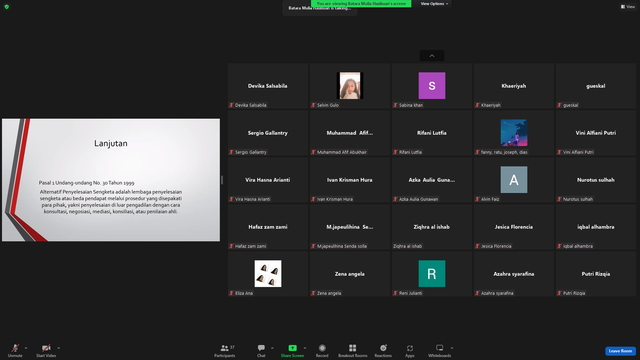This screenshot has width=640, height=360.
Task: Expand audio options arrow beside Unmute
Action: [x=26, y=348]
